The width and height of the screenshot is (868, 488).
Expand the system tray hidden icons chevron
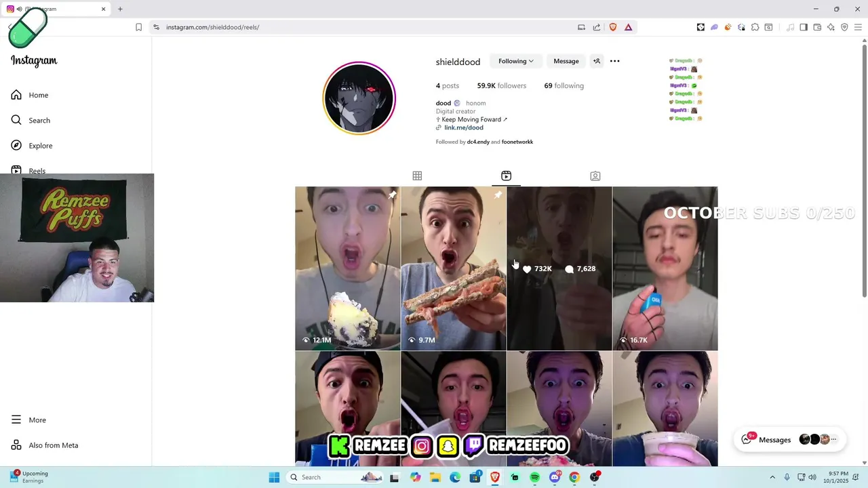(772, 477)
